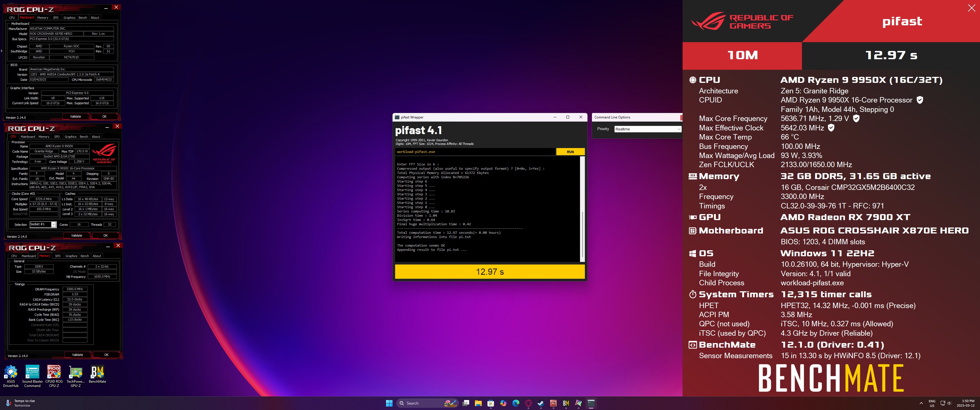
Task: Switch to ROG CPU-Z taskbar icon
Action: click(x=554, y=403)
